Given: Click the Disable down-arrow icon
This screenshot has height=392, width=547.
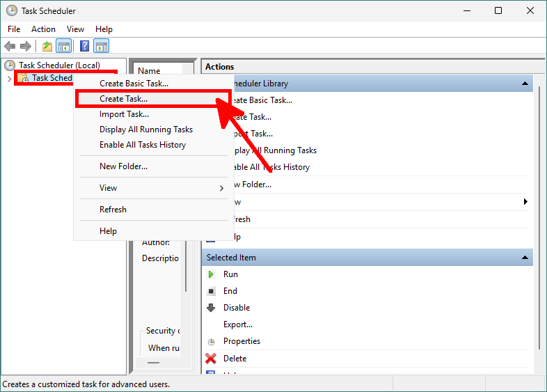Looking at the screenshot, I should tap(212, 308).
